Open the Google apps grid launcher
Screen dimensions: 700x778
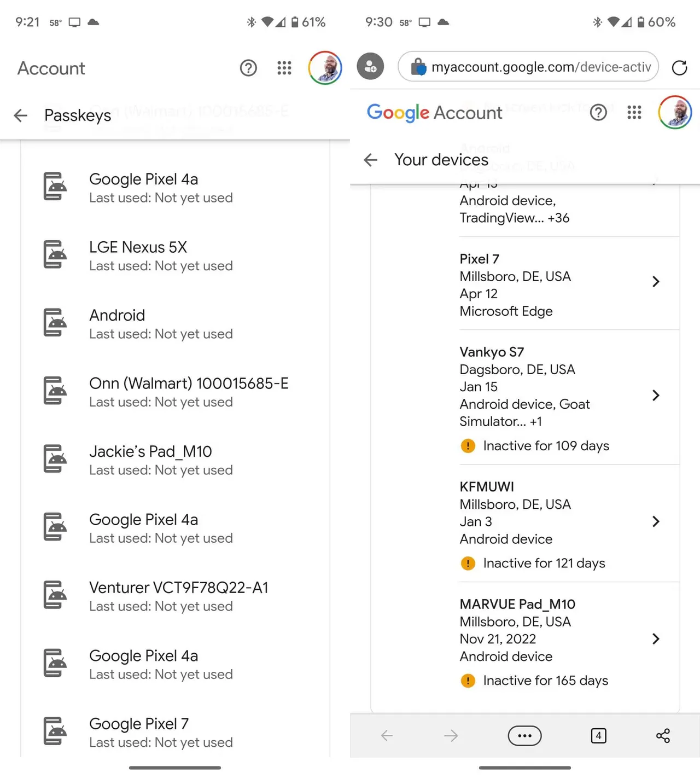point(284,68)
